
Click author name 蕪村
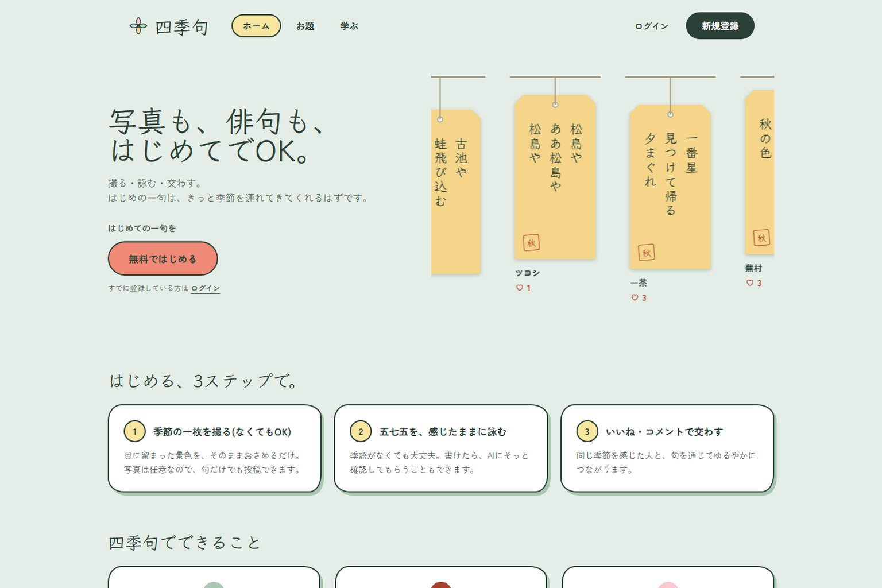(x=753, y=268)
